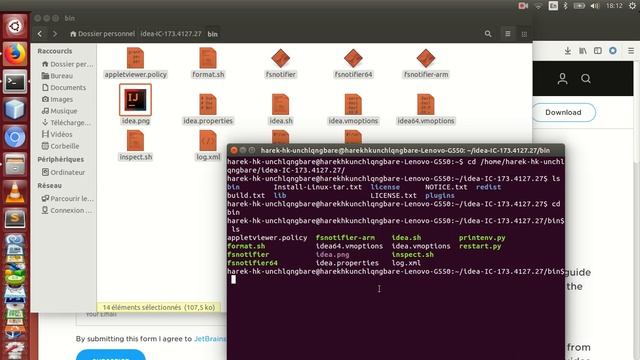
Task: Toggle Firefox sidebar icon
Action: (x=598, y=51)
